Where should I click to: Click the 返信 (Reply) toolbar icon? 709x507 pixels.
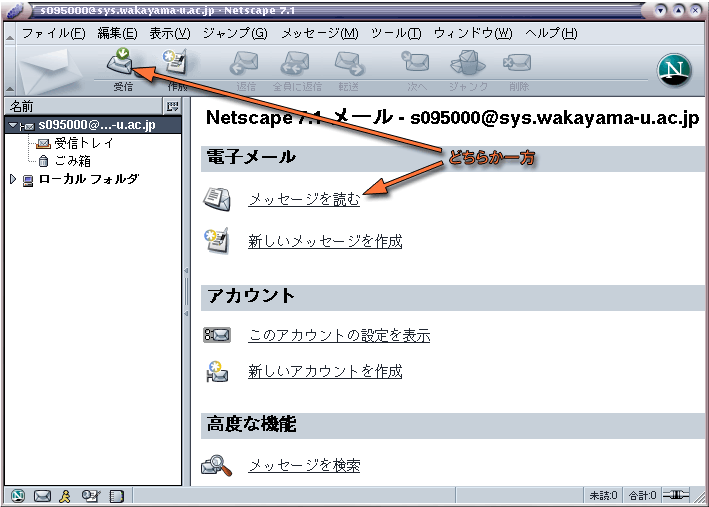pos(244,62)
